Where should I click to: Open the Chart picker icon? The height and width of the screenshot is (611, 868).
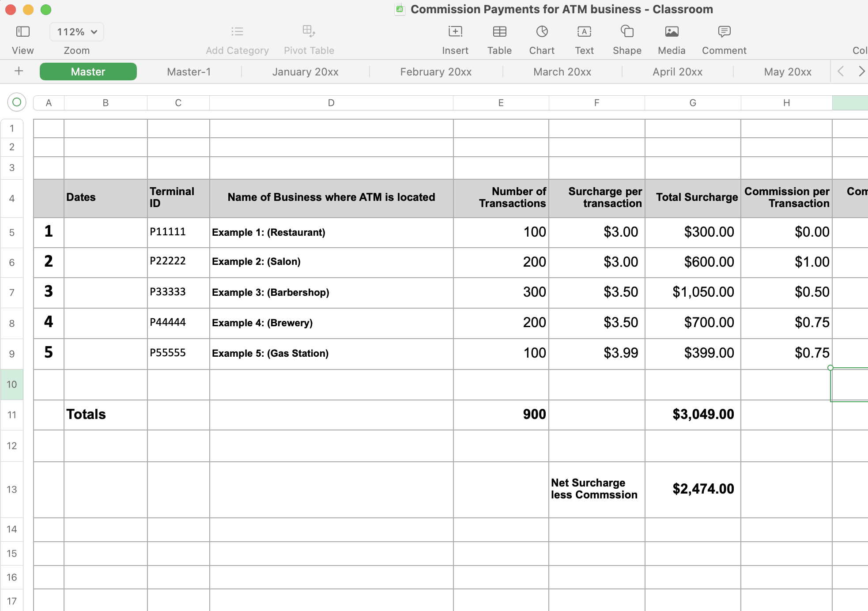pyautogui.click(x=542, y=32)
